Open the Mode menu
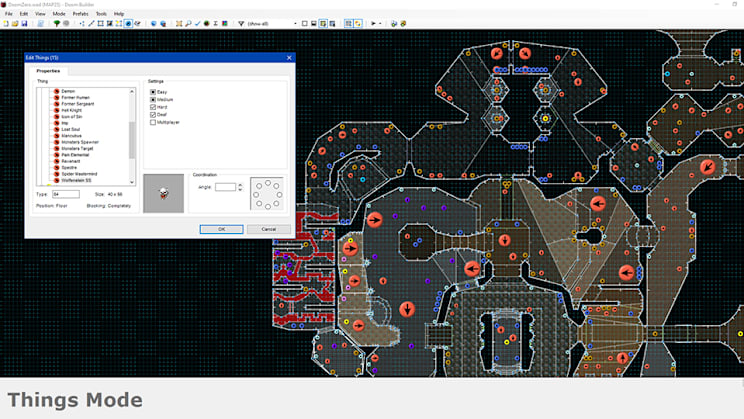The height and width of the screenshot is (419, 744). point(59,14)
